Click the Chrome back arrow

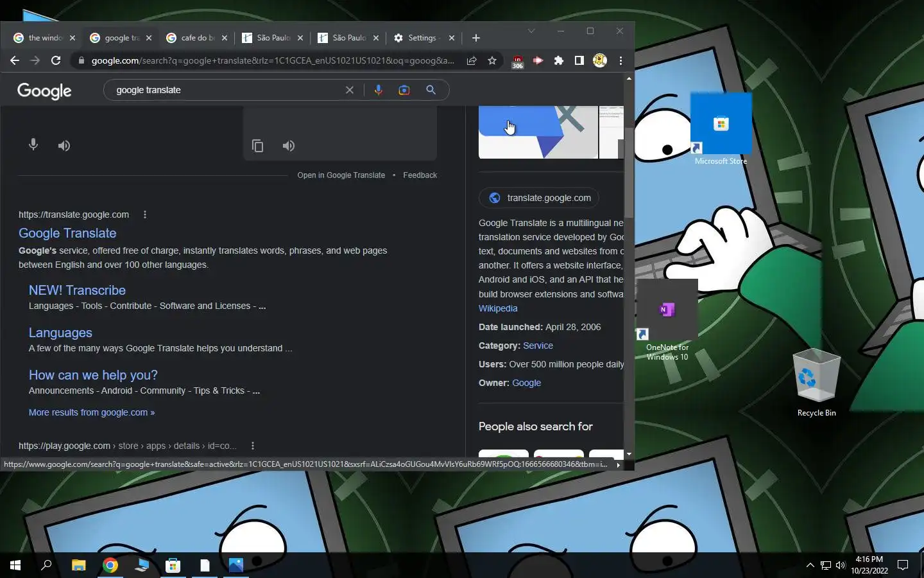pos(15,60)
